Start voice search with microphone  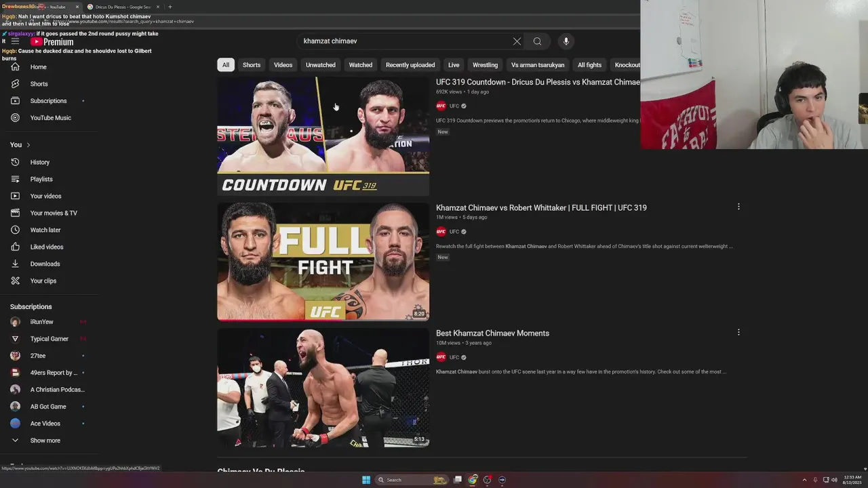pyautogui.click(x=566, y=41)
